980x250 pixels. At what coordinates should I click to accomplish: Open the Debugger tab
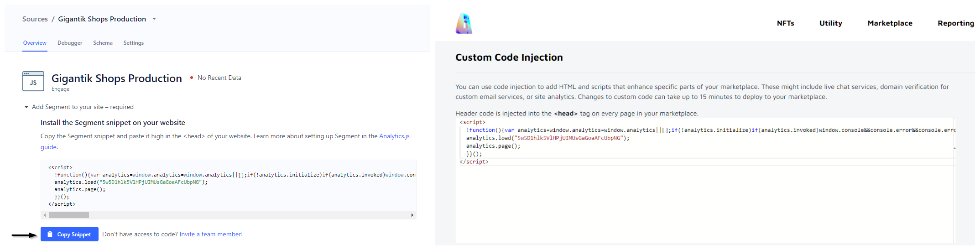(70, 43)
